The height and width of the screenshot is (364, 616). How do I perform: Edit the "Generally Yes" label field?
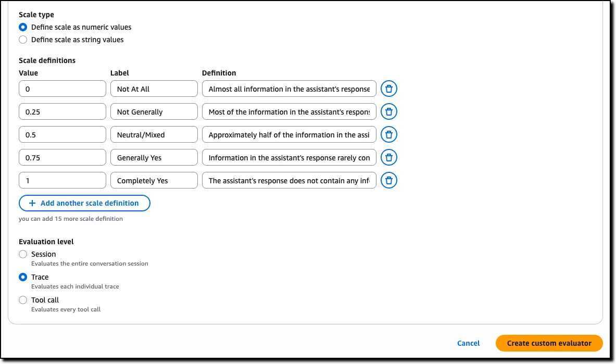154,157
